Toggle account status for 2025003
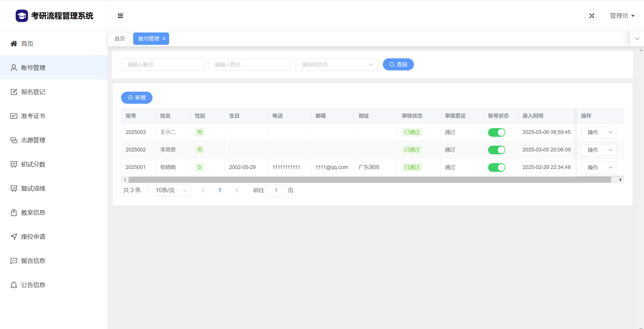 point(496,132)
